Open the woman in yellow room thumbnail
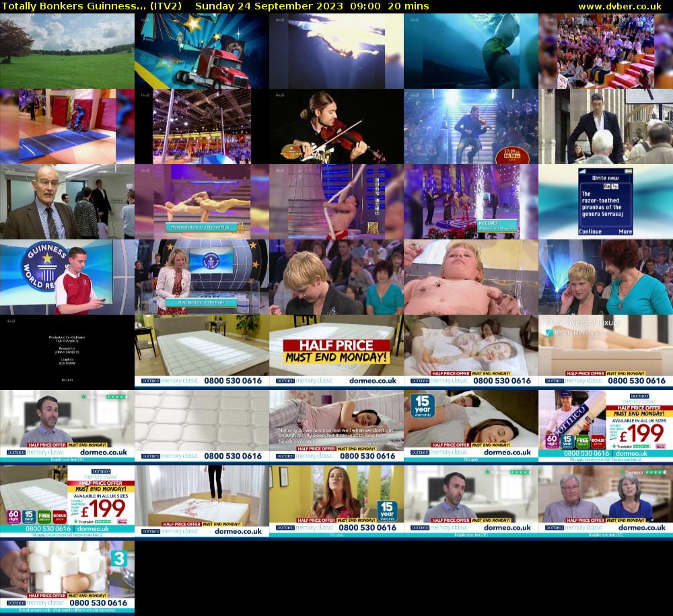The image size is (673, 616). click(x=336, y=503)
